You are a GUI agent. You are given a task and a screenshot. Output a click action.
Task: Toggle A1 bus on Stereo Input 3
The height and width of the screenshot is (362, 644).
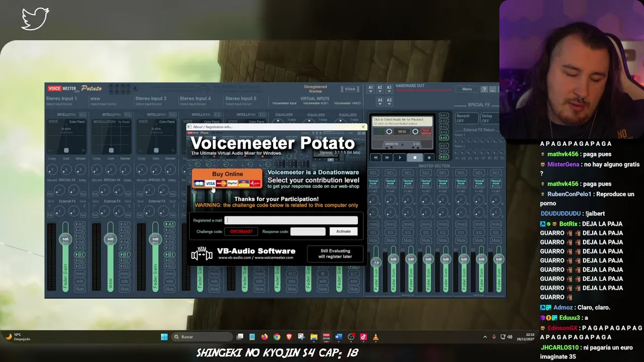pos(170,224)
